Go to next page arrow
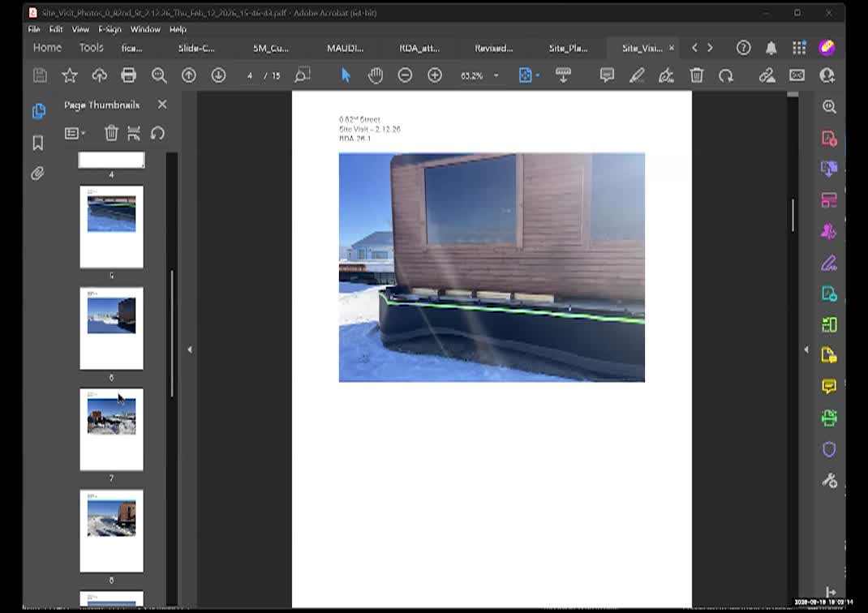This screenshot has height=613, width=868. [x=219, y=75]
